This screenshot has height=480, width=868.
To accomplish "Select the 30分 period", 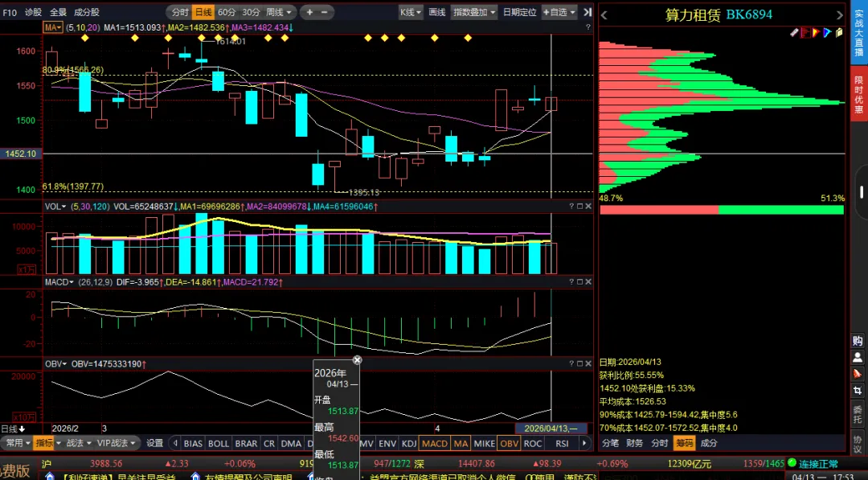I will coord(251,11).
